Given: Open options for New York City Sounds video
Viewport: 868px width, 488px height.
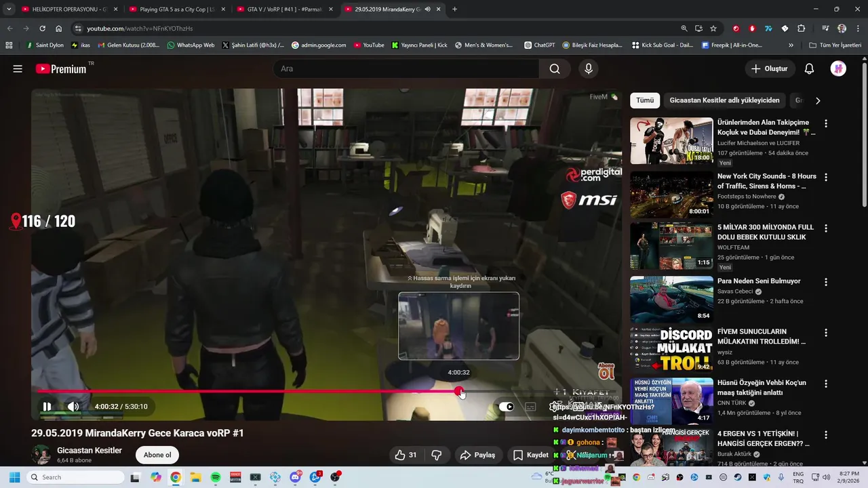Looking at the screenshot, I should (825, 177).
